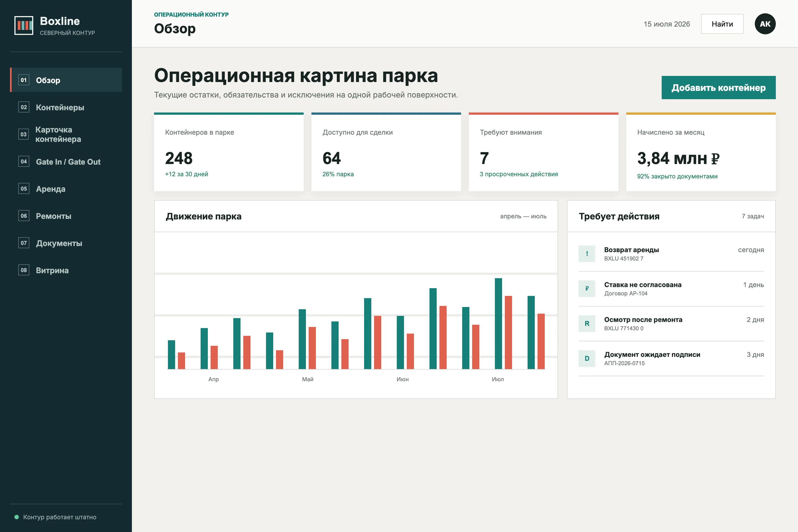Screen dimensions: 798x532
Task: Click the 1 день due label
Action: (x=754, y=285)
